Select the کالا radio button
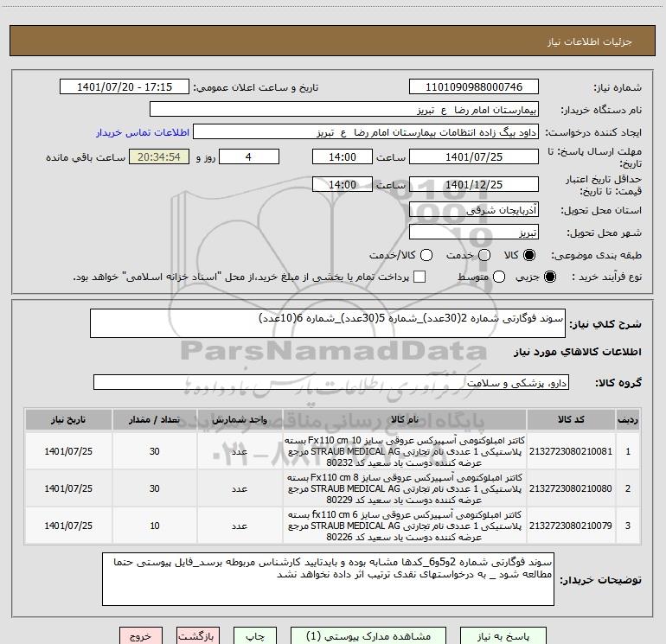666x644 pixels. 529,255
